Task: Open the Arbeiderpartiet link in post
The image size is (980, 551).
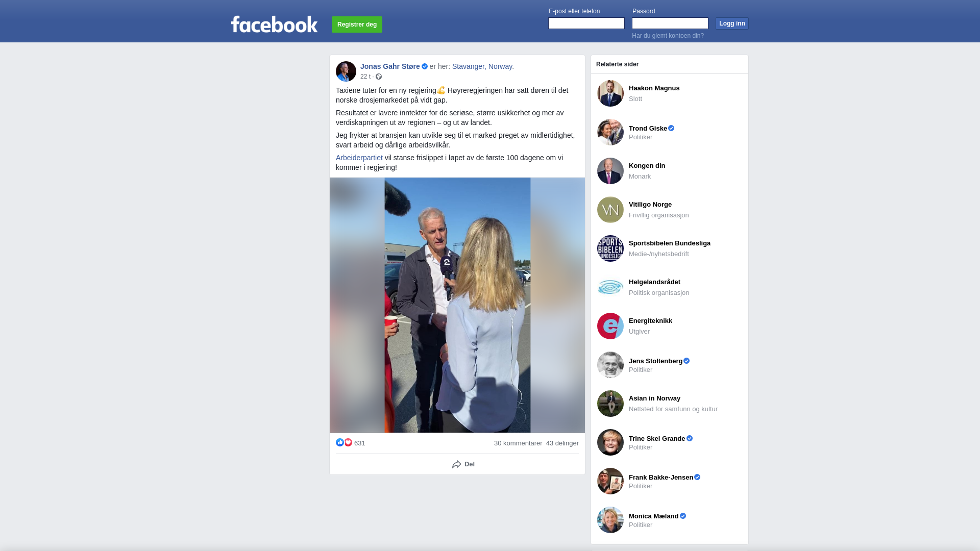Action: pos(359,158)
